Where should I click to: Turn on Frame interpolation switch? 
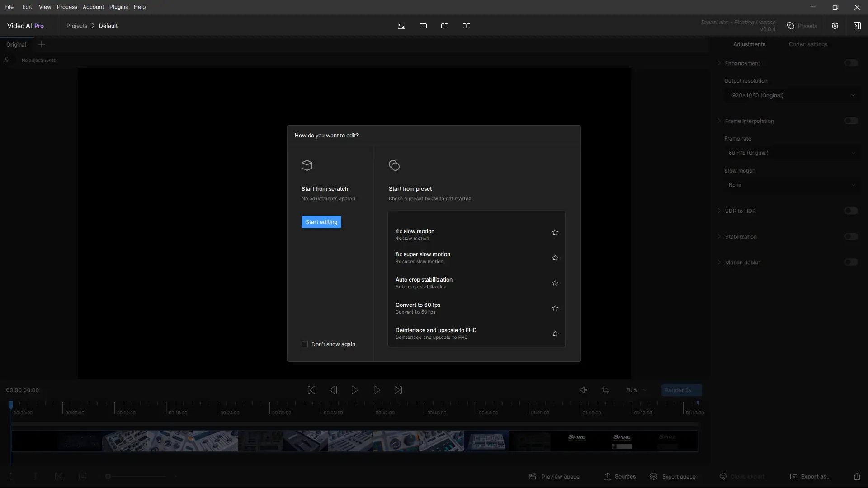851,121
